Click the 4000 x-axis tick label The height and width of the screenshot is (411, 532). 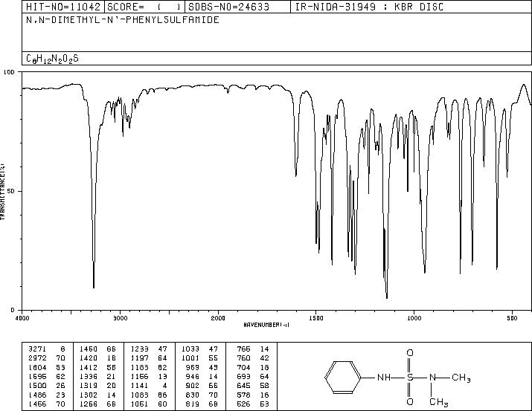click(x=22, y=318)
